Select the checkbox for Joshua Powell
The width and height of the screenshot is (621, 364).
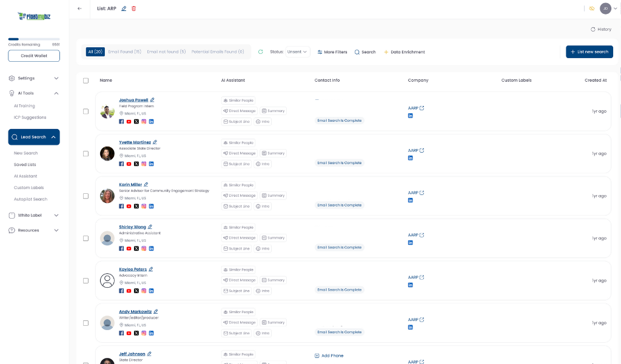[x=86, y=111]
